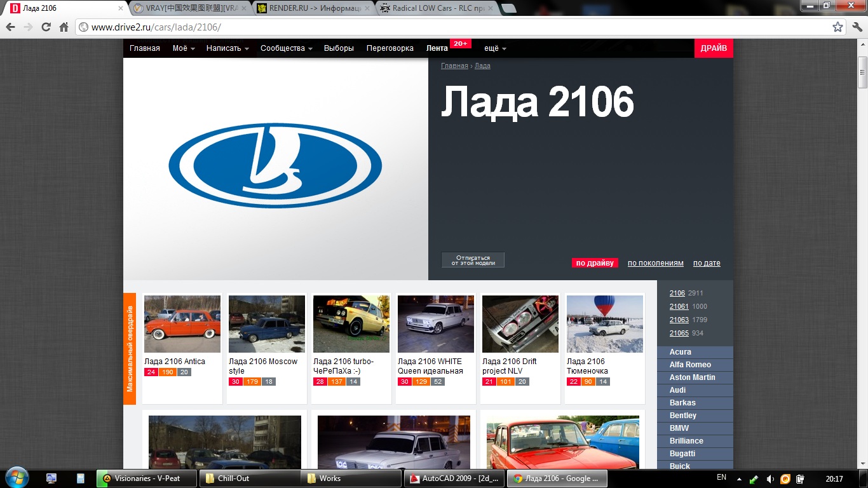The width and height of the screenshot is (868, 488).
Task: Open the Лада 2106 turbo-ЧеРеПаХа link
Action: click(344, 366)
